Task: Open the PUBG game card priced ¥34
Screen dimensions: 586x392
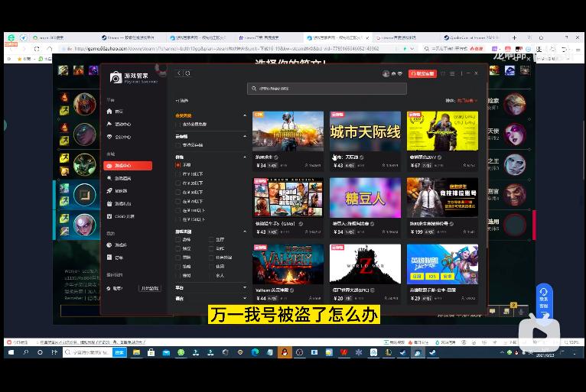Action: [288, 141]
